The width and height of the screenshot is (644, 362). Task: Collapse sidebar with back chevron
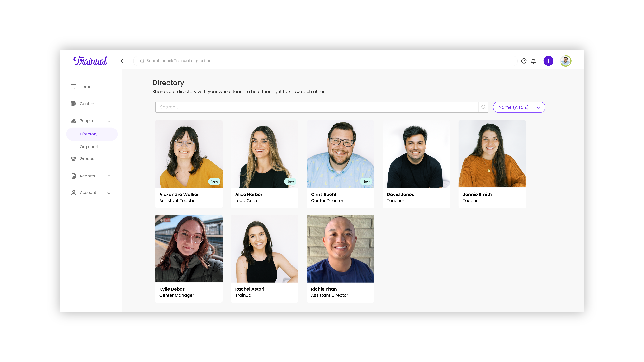[122, 61]
